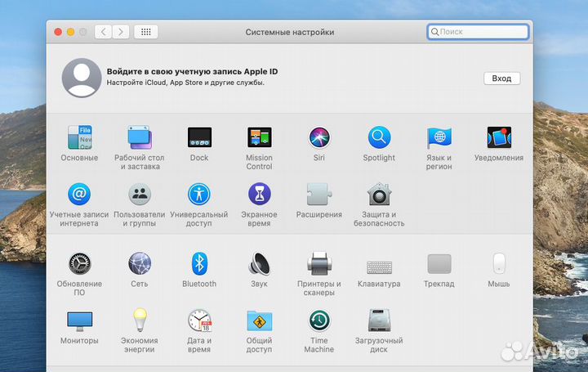Image resolution: width=588 pixels, height=372 pixels.
Task: Close the Системные настройки window
Action: tap(58, 32)
